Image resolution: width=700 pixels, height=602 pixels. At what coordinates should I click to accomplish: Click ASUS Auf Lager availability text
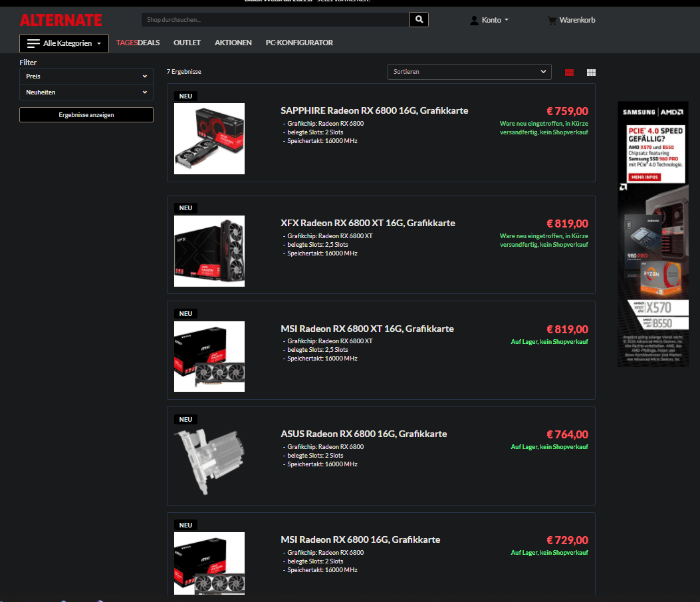(x=549, y=447)
